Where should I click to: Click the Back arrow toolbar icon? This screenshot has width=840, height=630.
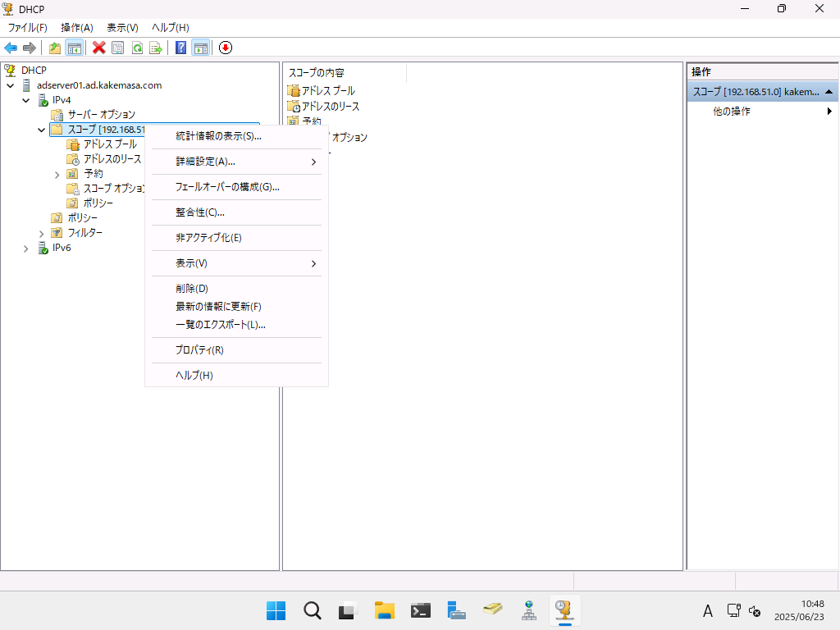11,48
